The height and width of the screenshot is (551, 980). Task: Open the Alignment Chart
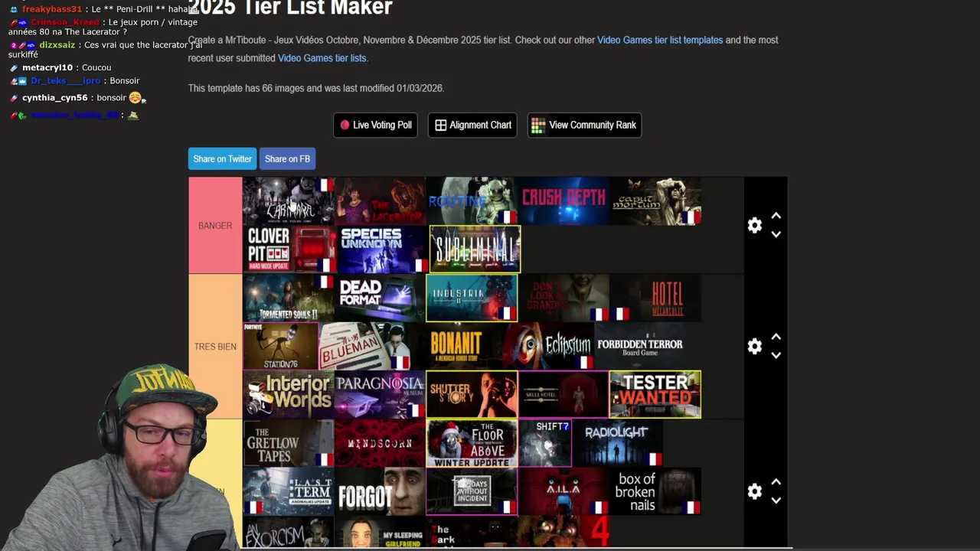click(x=472, y=125)
